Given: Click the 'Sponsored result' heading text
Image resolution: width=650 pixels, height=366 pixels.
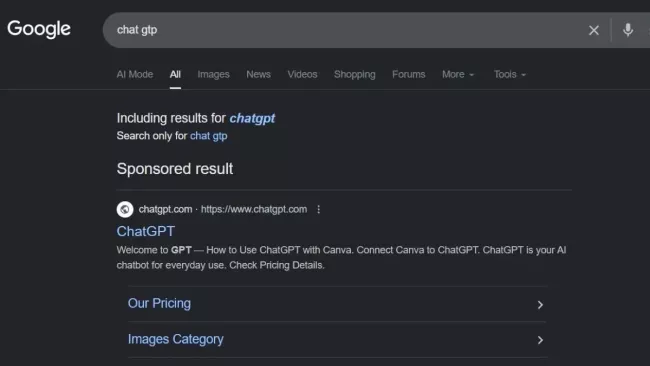Looking at the screenshot, I should (175, 169).
